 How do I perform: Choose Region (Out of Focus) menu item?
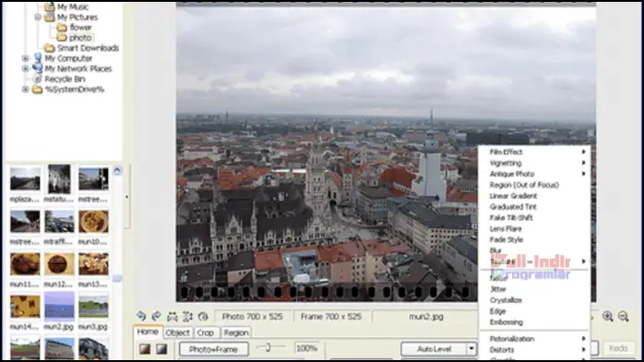click(x=535, y=185)
